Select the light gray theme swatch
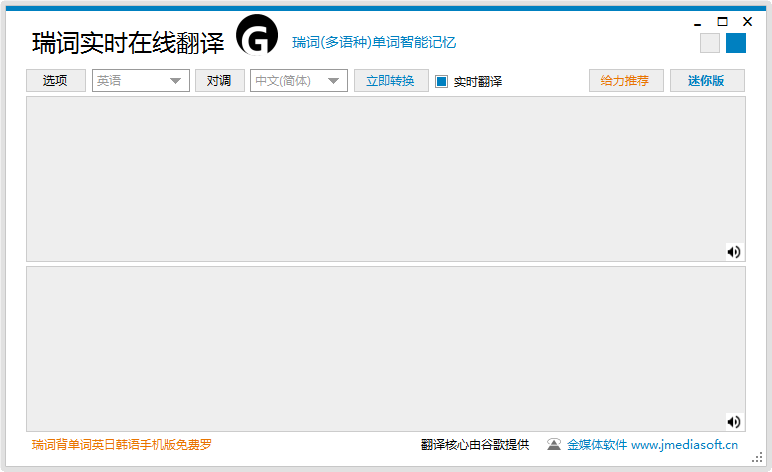This screenshot has height=472, width=772. (x=709, y=43)
